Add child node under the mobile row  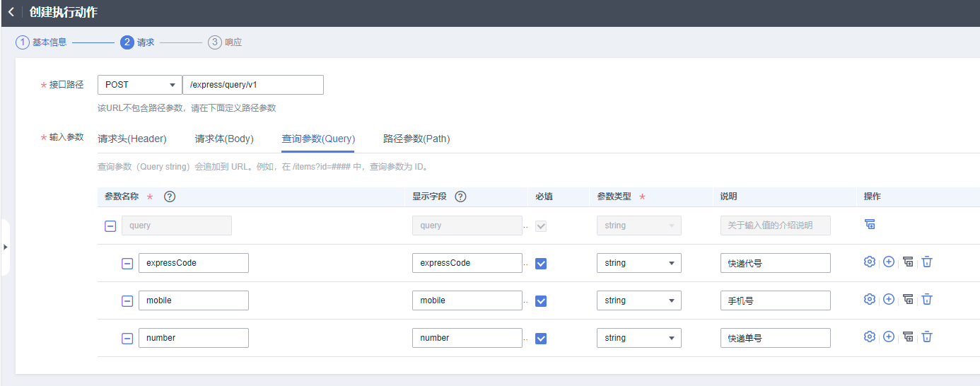click(x=908, y=299)
